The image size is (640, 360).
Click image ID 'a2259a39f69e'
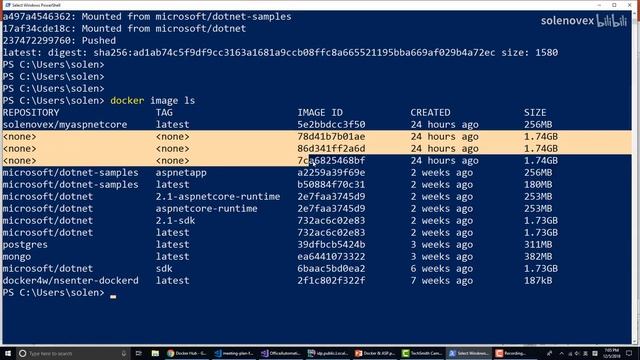tap(331, 172)
